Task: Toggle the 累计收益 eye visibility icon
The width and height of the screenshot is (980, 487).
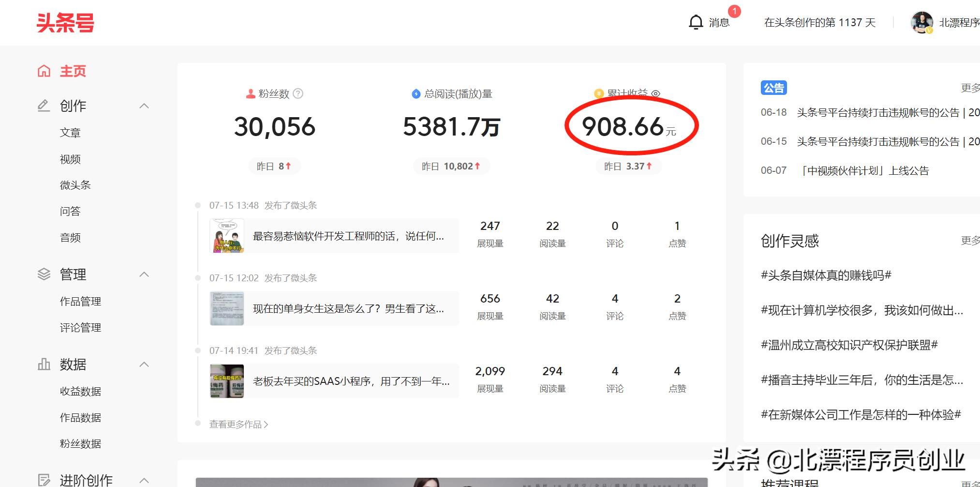Action: click(x=656, y=93)
